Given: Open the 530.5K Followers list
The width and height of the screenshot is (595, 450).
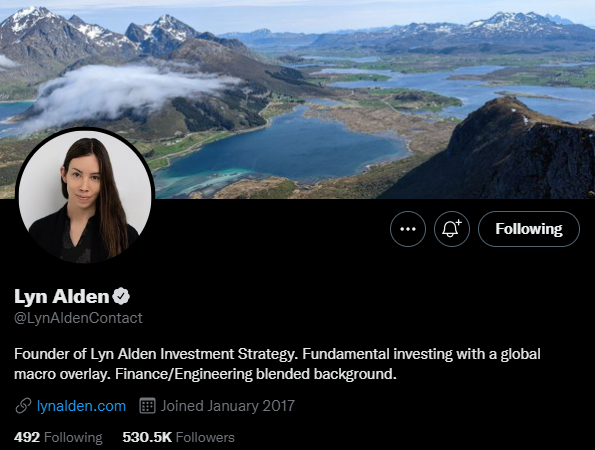Looking at the screenshot, I should (x=178, y=437).
